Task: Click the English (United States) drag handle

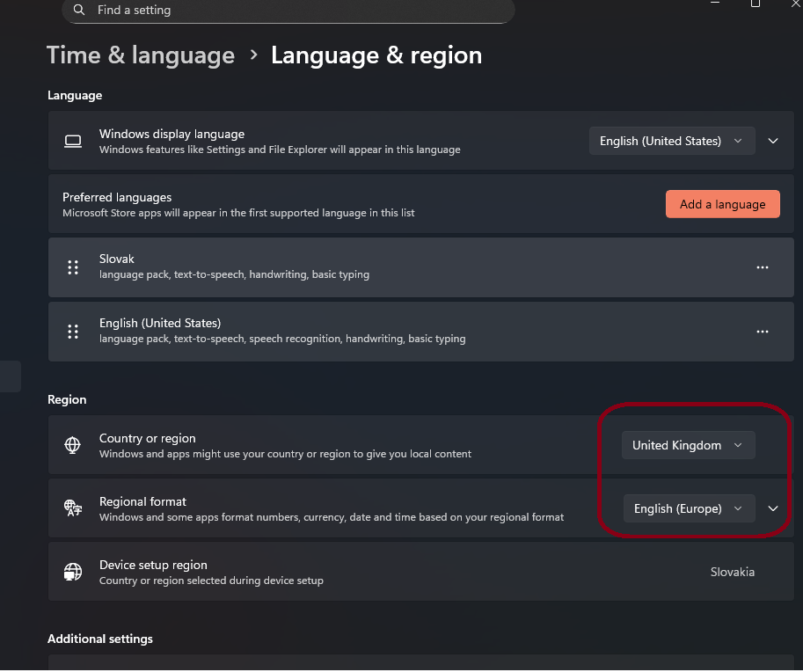Action: point(73,332)
